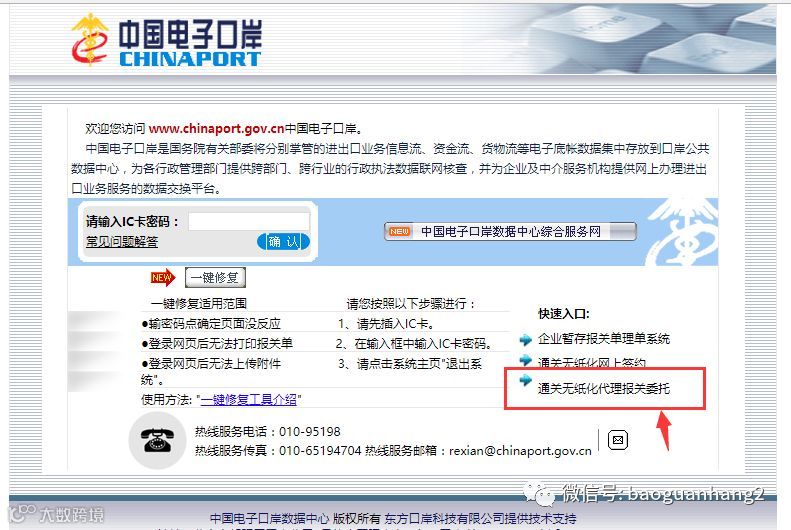This screenshot has height=530, width=791.
Task: Click the envelope email icon
Action: [617, 440]
